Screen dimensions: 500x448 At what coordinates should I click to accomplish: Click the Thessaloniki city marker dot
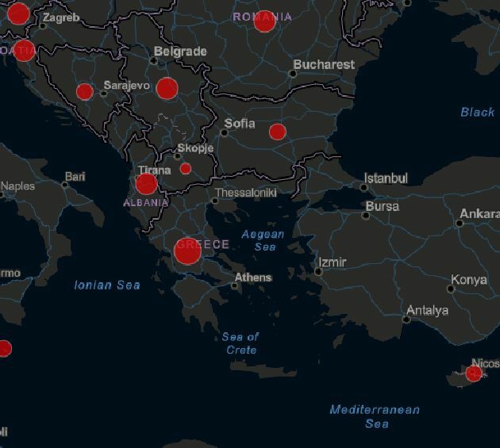(214, 201)
